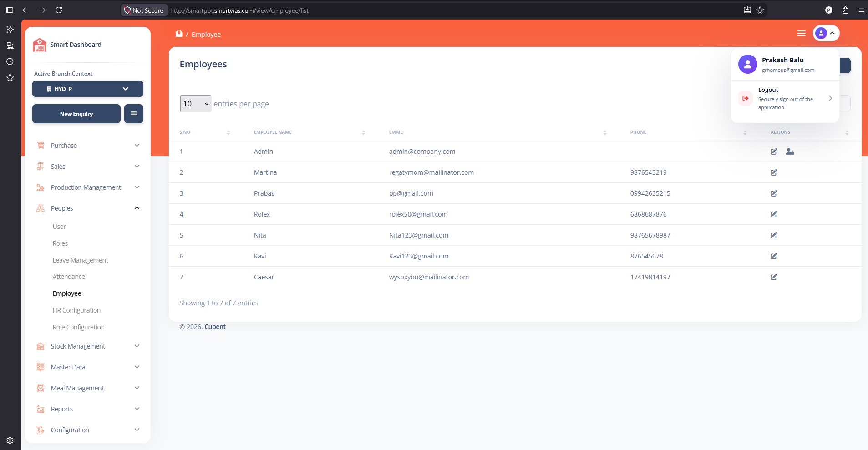Expand the Purchase menu

point(88,146)
